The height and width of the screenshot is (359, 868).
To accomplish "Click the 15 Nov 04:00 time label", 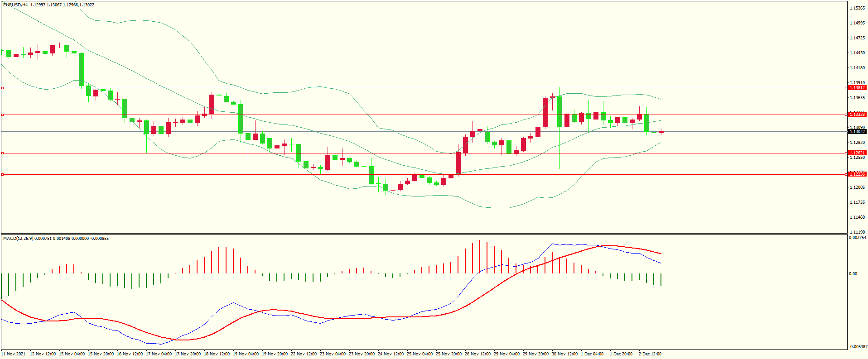I will 72,354.
